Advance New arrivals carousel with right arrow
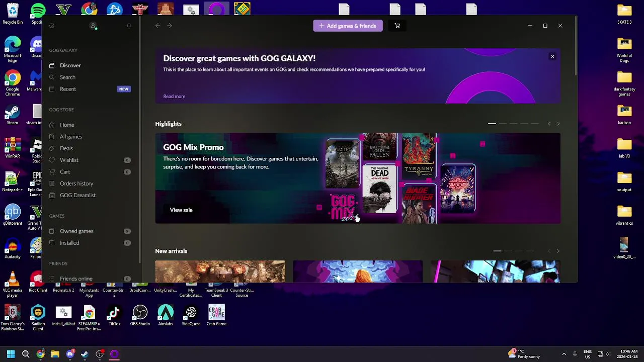The width and height of the screenshot is (644, 362). pos(558,251)
